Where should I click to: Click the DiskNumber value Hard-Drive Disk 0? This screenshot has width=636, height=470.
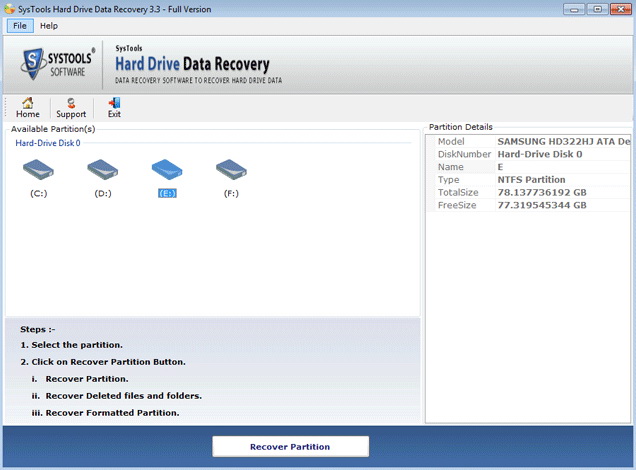pos(540,154)
